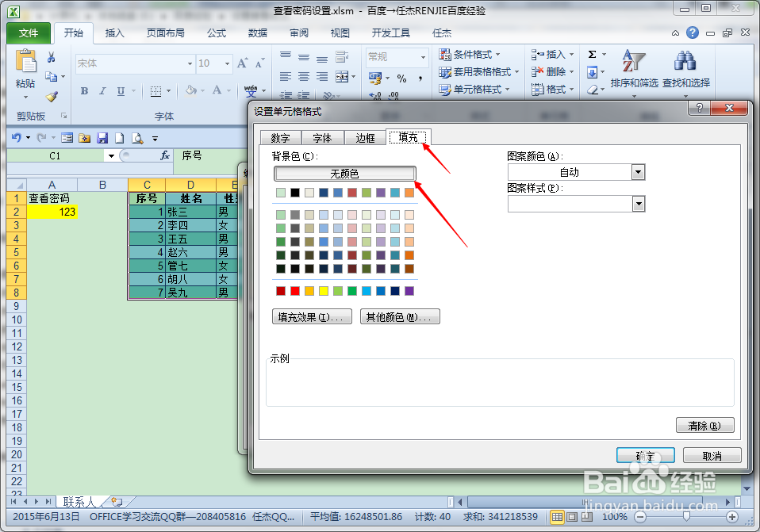Select the AutoSum (Σ) icon

tap(590, 55)
